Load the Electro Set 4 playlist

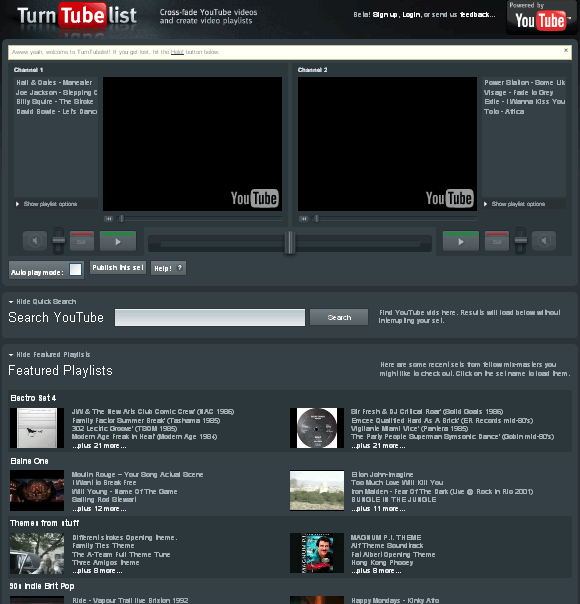coord(33,398)
